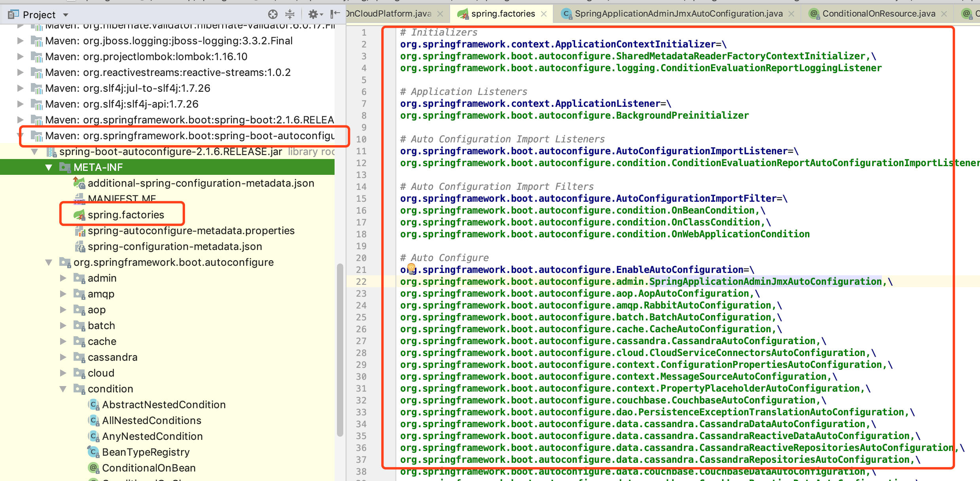The width and height of the screenshot is (980, 481).
Task: Click BackgroundPreinitializer on line 8
Action: [x=683, y=116]
